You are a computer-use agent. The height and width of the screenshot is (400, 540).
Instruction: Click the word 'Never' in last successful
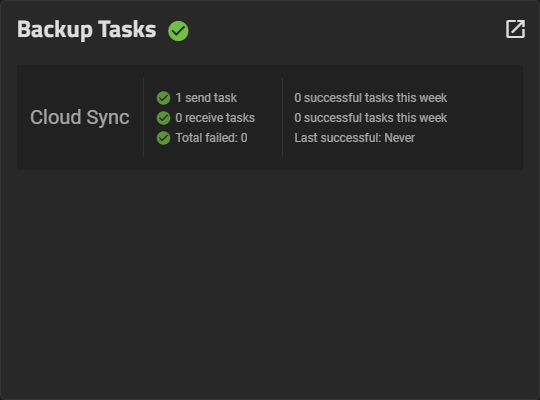click(x=399, y=138)
